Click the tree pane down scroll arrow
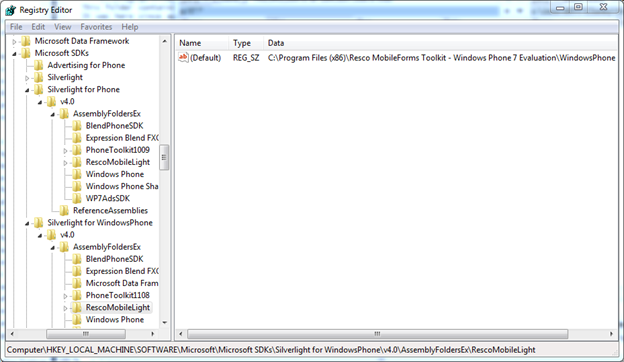The width and height of the screenshot is (624, 362). (164, 323)
